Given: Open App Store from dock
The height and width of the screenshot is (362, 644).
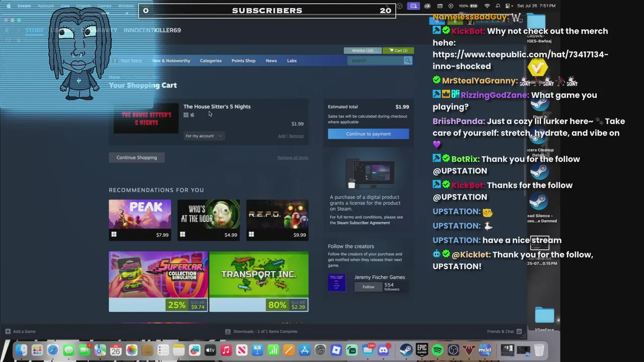Looking at the screenshot, I should coord(304,350).
